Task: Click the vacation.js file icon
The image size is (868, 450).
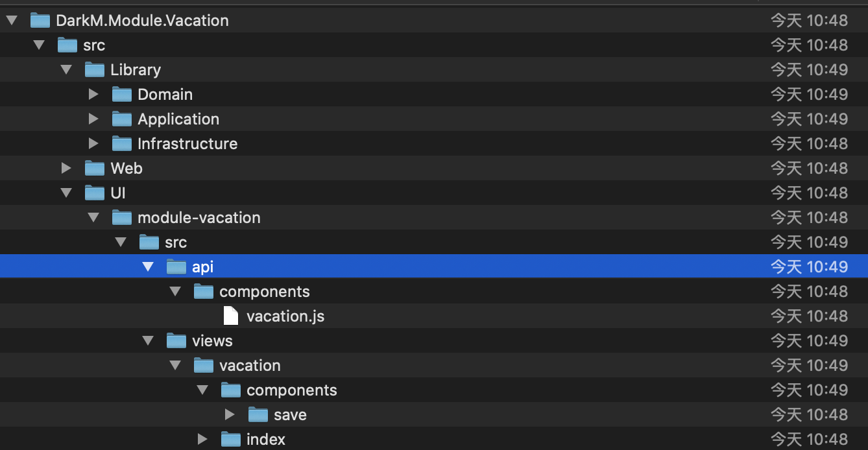Action: [x=231, y=316]
